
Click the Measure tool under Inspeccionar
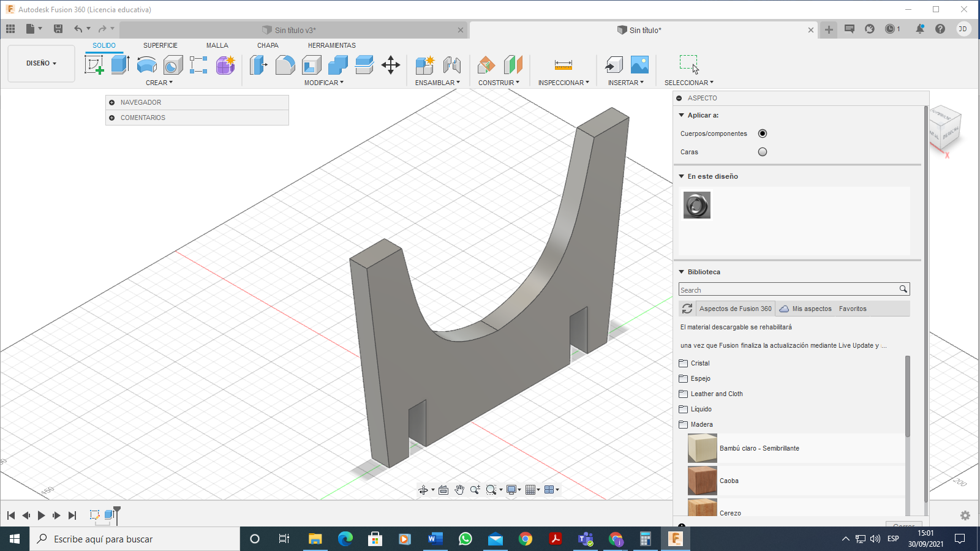(x=563, y=64)
